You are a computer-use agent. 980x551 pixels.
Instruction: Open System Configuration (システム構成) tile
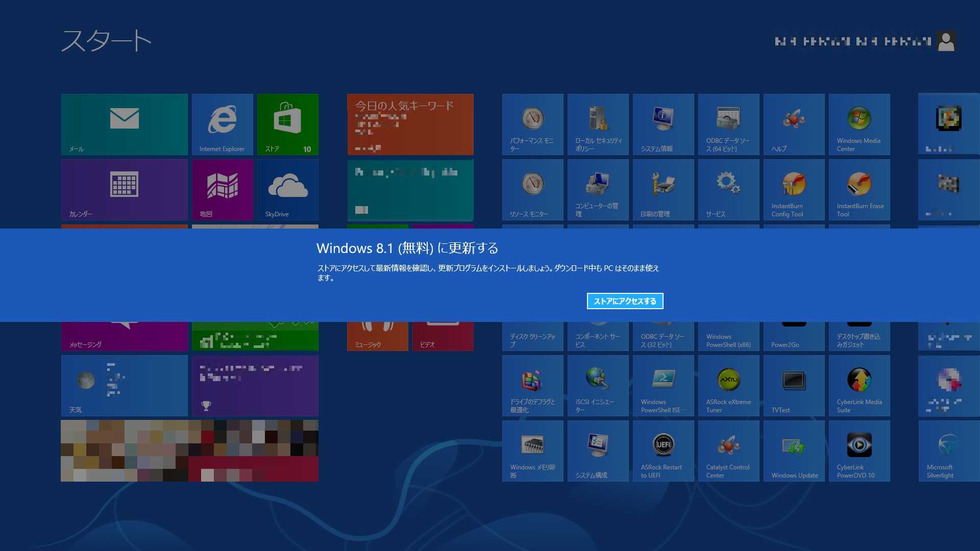pyautogui.click(x=598, y=451)
